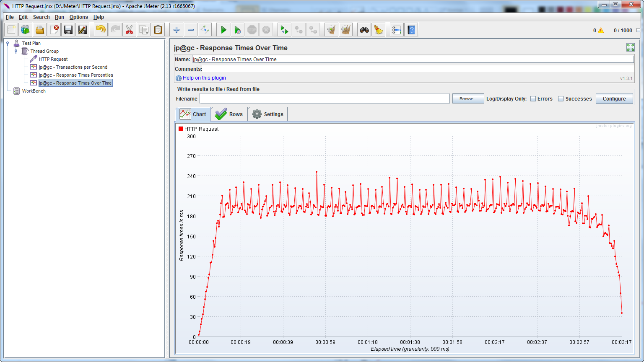Open the File menu
The height and width of the screenshot is (362, 644).
[x=10, y=17]
